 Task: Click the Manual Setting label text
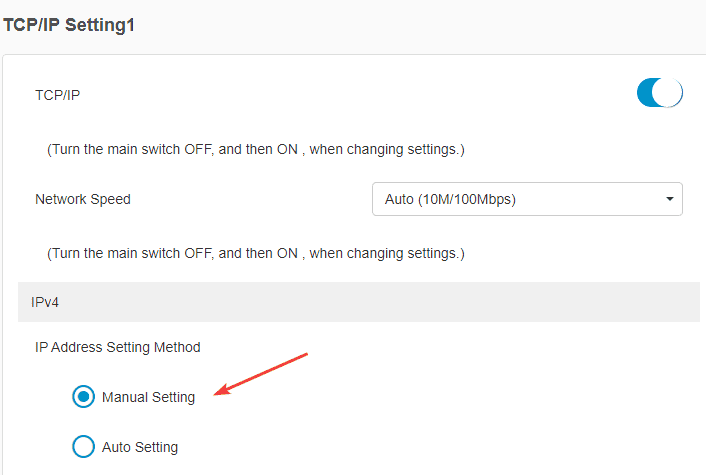(x=148, y=397)
